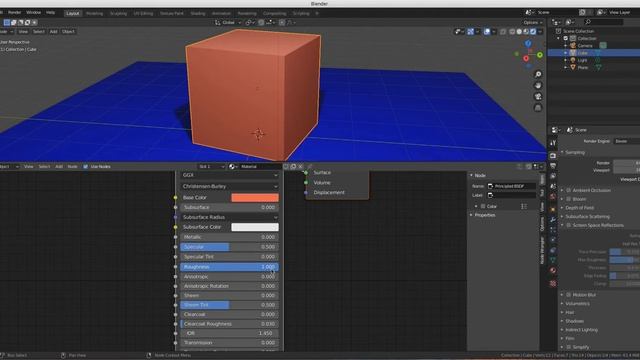640x360 pixels.
Task: Open Object menu in 3D viewport header
Action: click(x=68, y=31)
